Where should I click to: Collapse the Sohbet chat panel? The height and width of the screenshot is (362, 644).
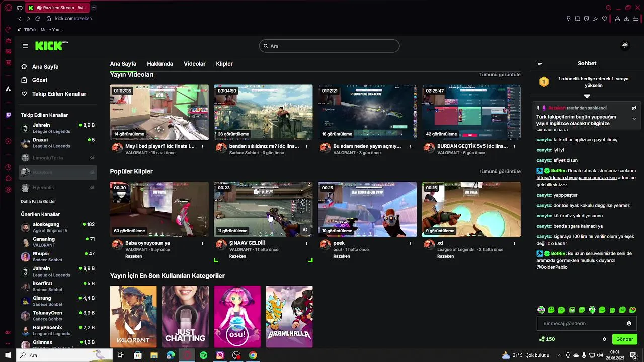point(540,63)
